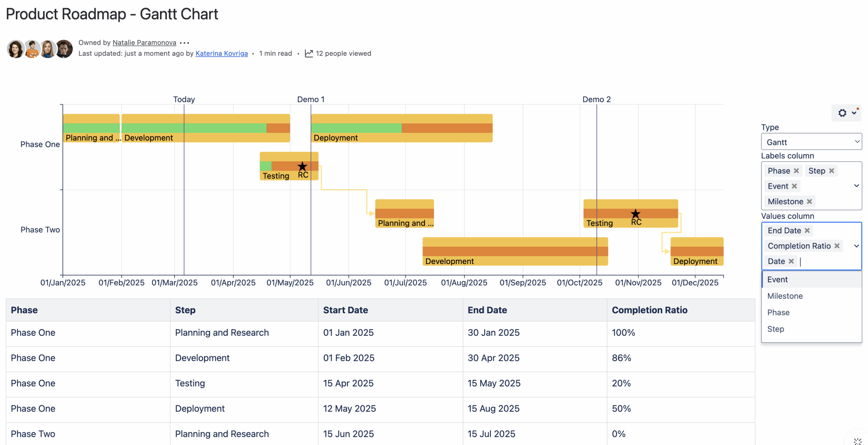
Task: Open the chart settings gear icon
Action: click(x=842, y=113)
